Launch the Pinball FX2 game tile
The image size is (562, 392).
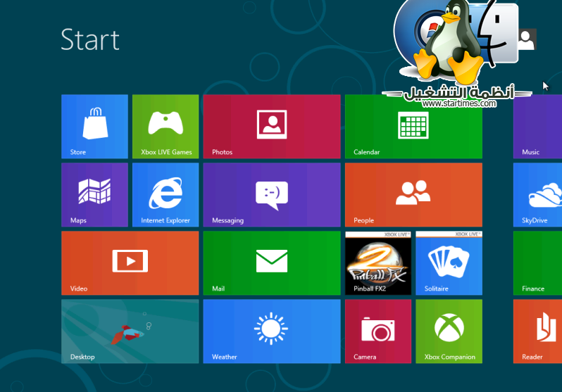point(378,263)
